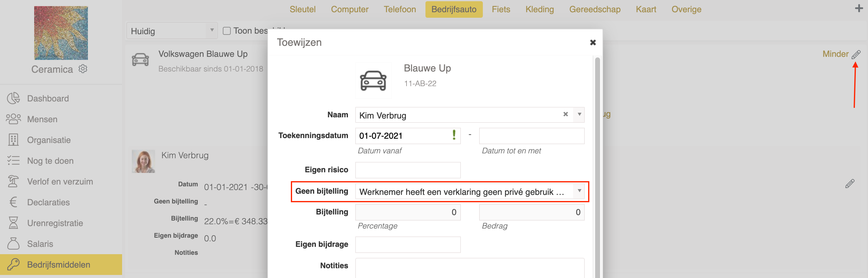Viewport: 868px width, 278px height.
Task: Click the Datum tot en met field
Action: pyautogui.click(x=531, y=136)
